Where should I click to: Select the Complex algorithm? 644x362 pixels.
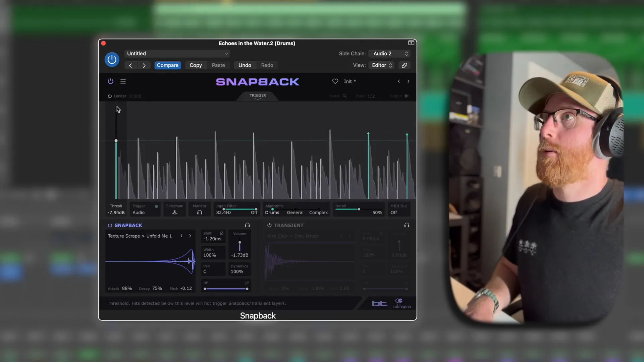point(318,213)
